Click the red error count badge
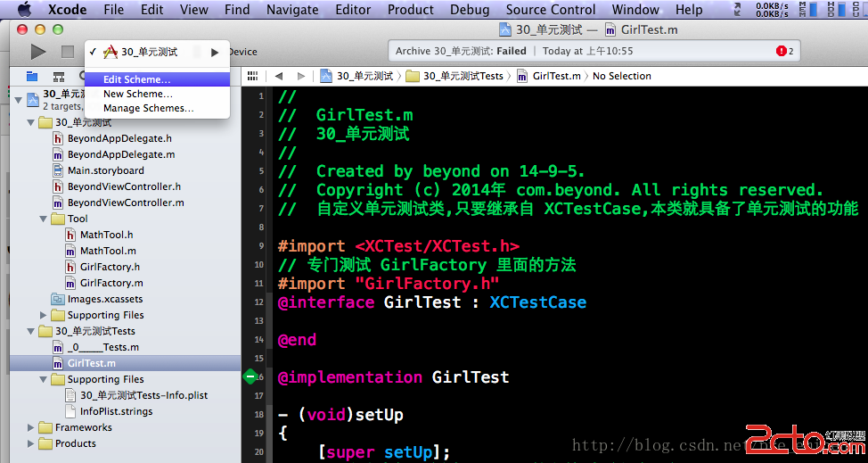868x463 pixels. [x=784, y=52]
